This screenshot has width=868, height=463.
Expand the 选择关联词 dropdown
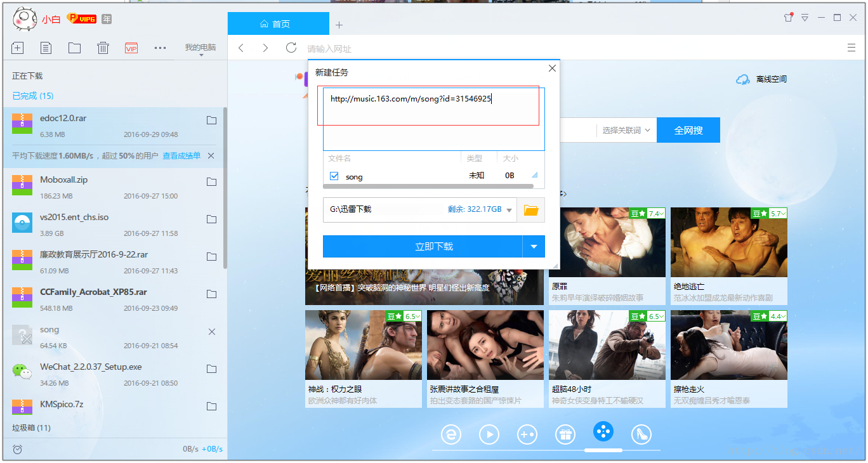click(626, 130)
